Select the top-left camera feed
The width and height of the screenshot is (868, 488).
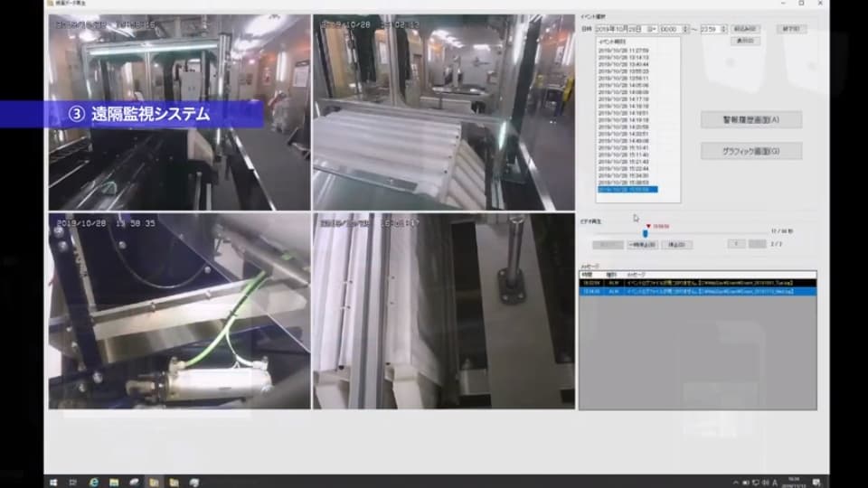pos(179,112)
